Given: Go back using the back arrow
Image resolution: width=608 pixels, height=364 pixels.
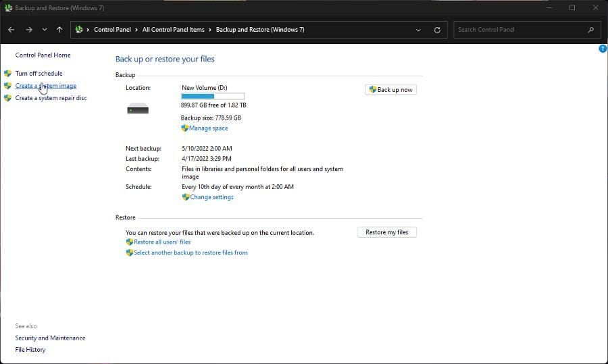Looking at the screenshot, I should pos(11,30).
